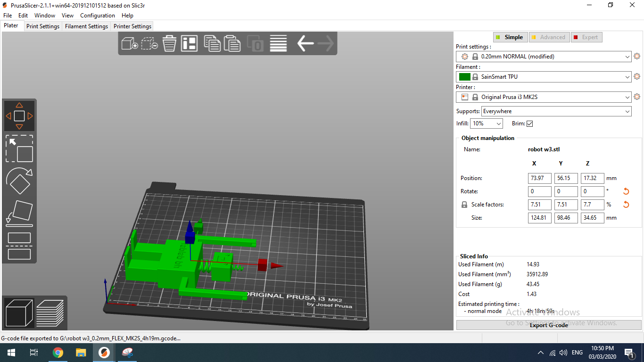
Task: Click the volume speaker tray icon
Action: point(563,353)
